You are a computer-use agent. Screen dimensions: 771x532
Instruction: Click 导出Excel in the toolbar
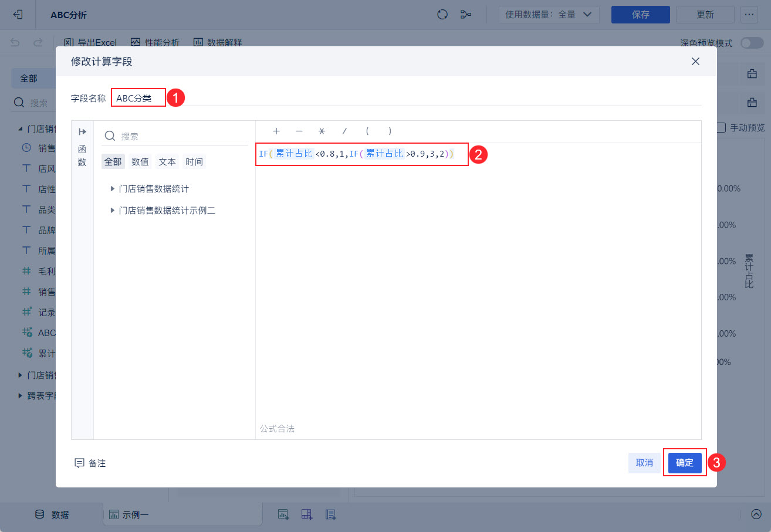click(x=90, y=42)
